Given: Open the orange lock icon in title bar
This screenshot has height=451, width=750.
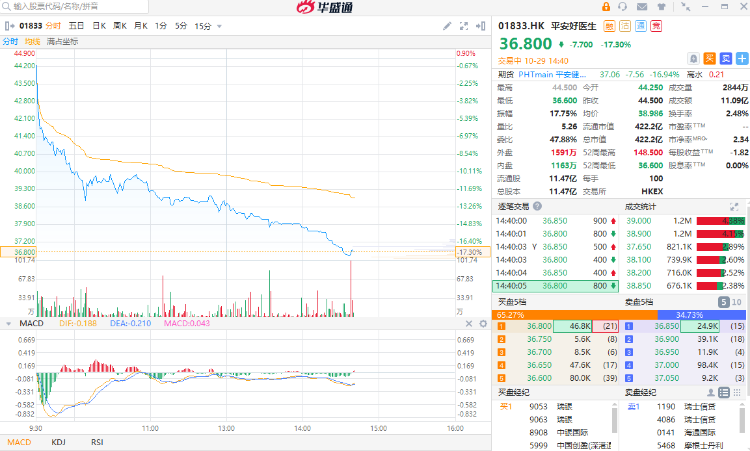Looking at the screenshot, I should point(606,7).
